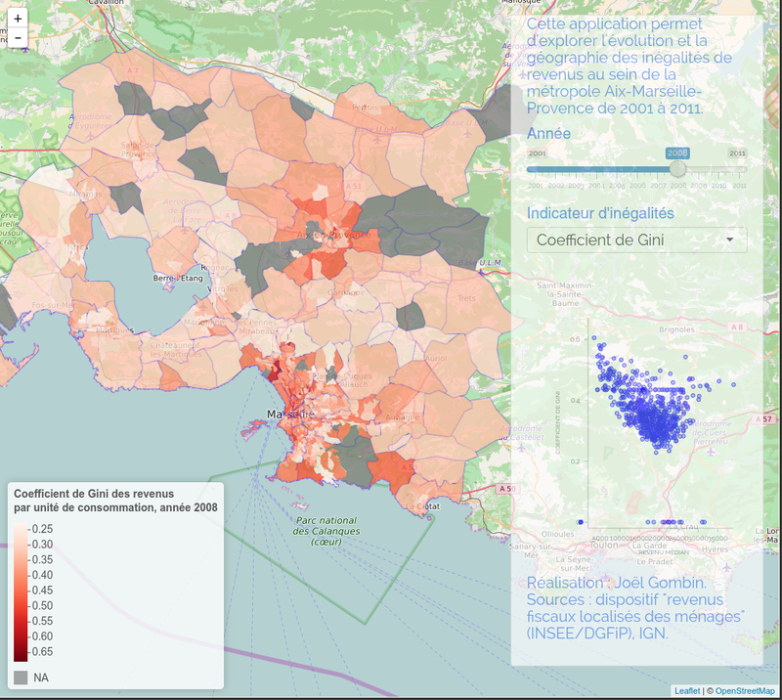Viewport: 782px width, 700px height.
Task: Set the year slider to 2005 tick
Action: click(x=617, y=169)
